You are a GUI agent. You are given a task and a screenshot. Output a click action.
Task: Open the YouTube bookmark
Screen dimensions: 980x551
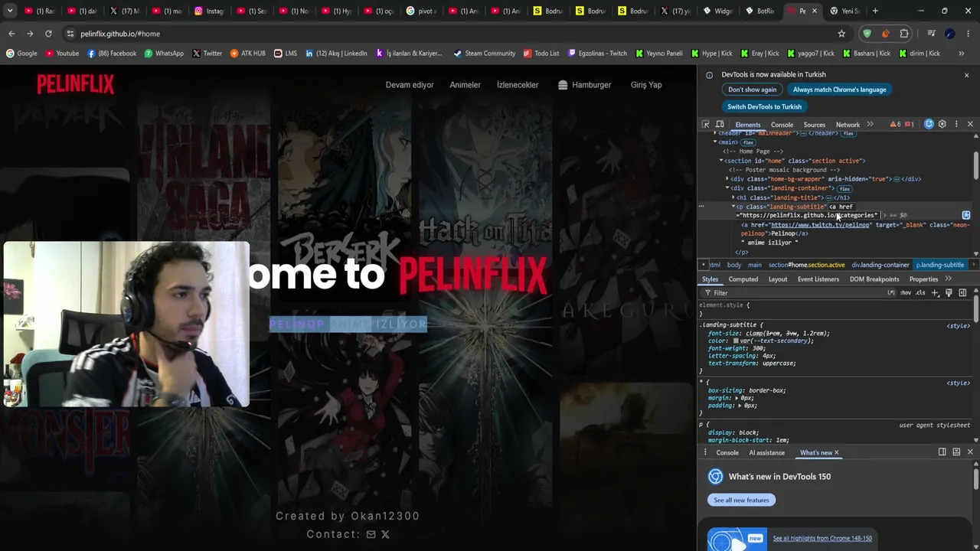coord(62,54)
